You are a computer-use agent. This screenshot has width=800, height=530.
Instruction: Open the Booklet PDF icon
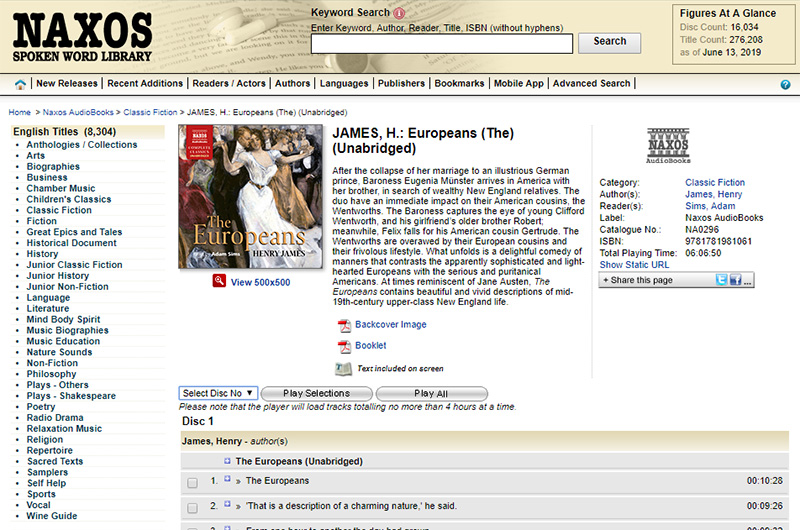[x=344, y=346]
